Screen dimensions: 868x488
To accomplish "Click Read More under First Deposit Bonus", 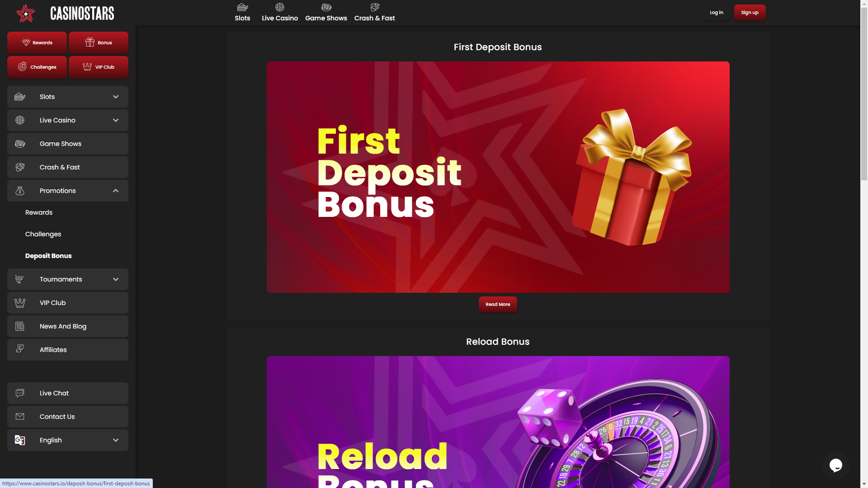I will click(498, 305).
